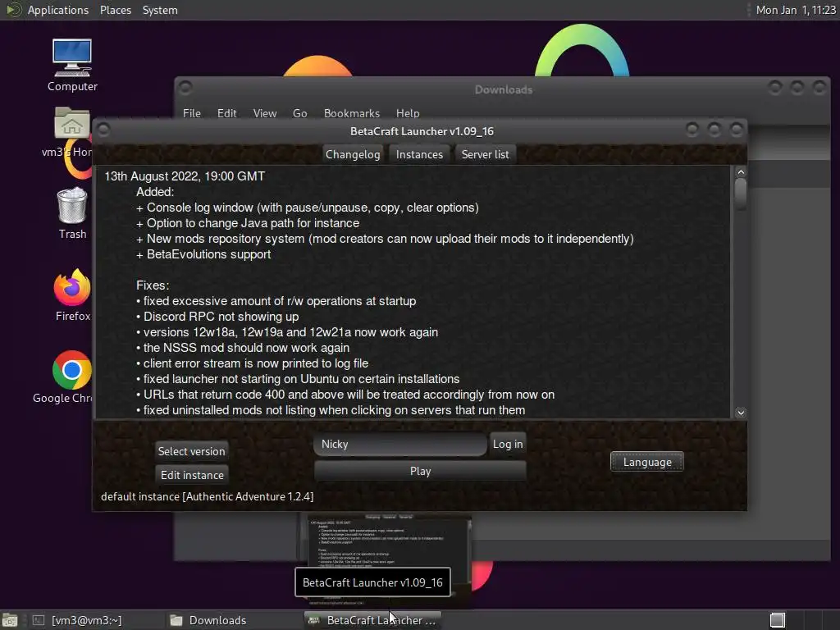
Task: Click 'Option to change Java path for instance' line
Action: (248, 223)
